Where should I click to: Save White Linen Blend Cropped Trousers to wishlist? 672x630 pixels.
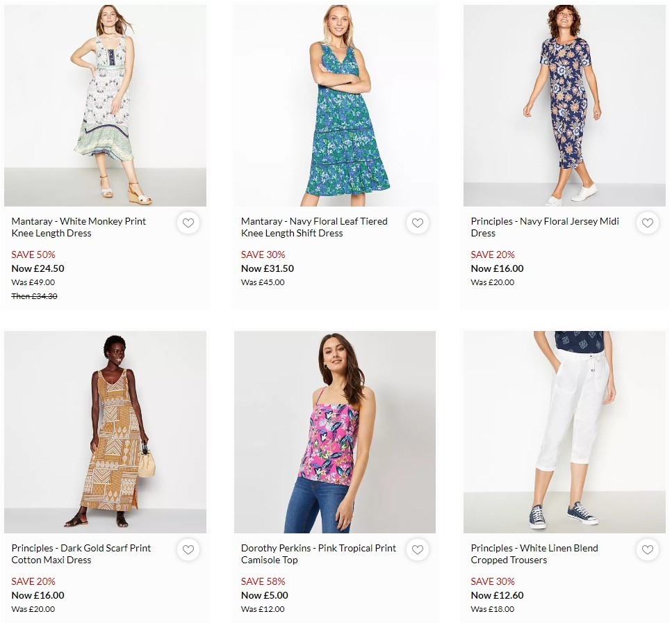click(x=647, y=550)
